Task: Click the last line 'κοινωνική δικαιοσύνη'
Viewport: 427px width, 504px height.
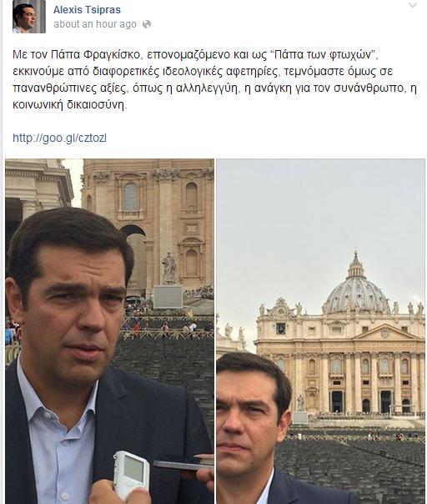Action: click(x=70, y=105)
